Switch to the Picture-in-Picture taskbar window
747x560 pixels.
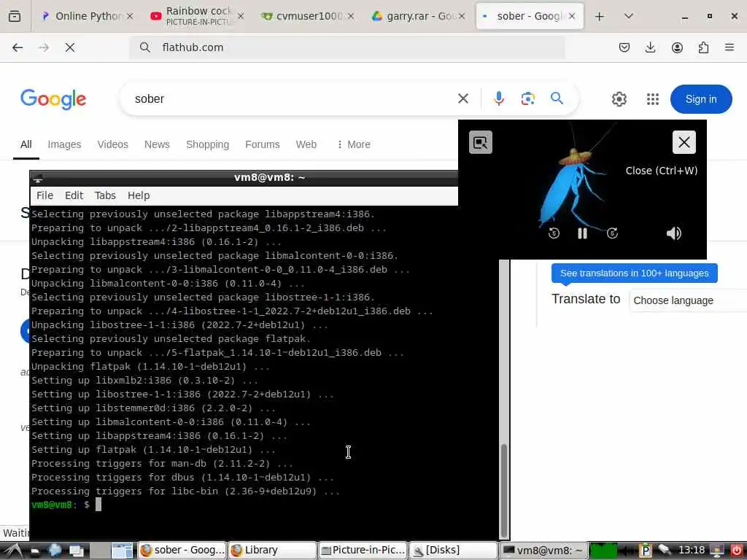click(363, 551)
